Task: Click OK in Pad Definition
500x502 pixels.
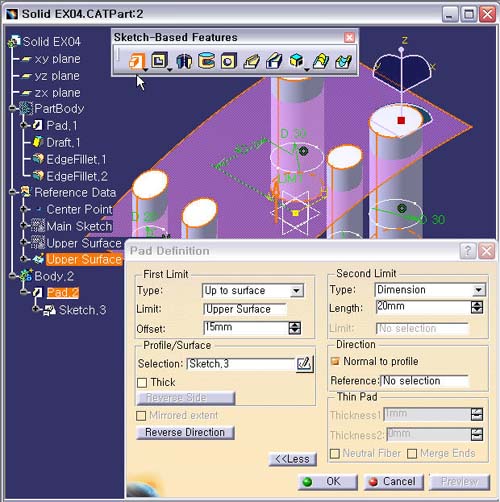Action: click(x=328, y=482)
